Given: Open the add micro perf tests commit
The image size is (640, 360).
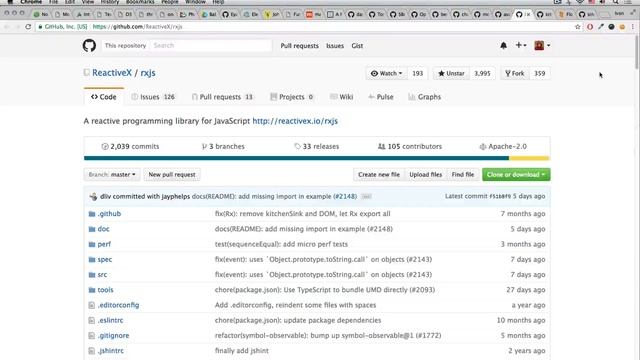Looking at the screenshot, I should tap(281, 244).
